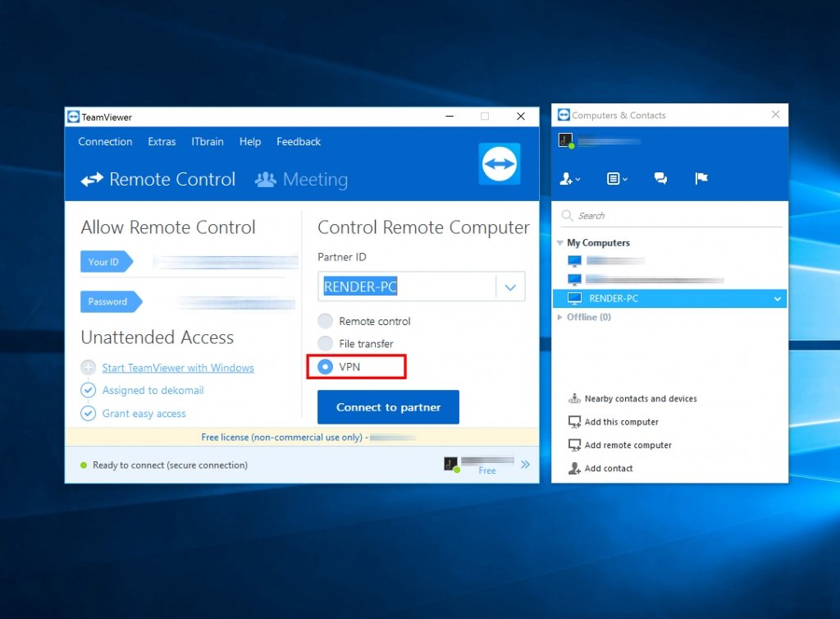Click the Computers & Contacts title bar icon
Viewport: 840px width, 619px height.
point(564,115)
